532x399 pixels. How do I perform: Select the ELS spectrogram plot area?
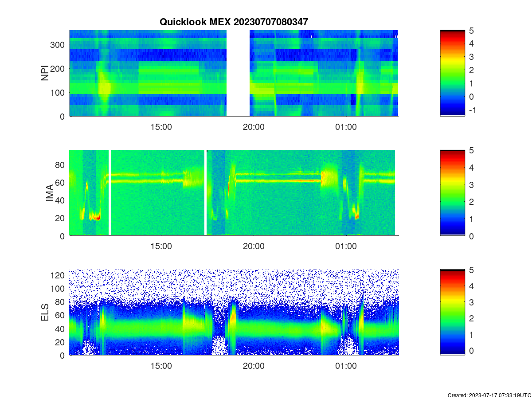tap(234, 312)
